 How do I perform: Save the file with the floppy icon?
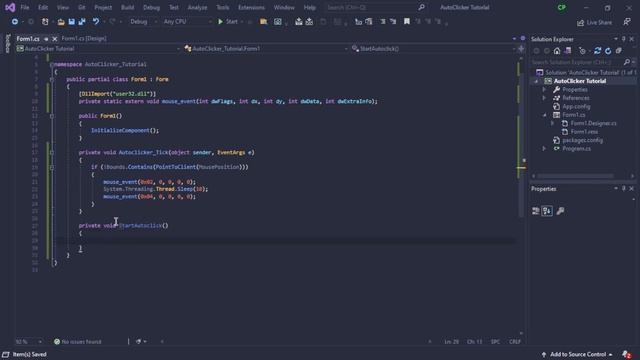pyautogui.click(x=71, y=22)
